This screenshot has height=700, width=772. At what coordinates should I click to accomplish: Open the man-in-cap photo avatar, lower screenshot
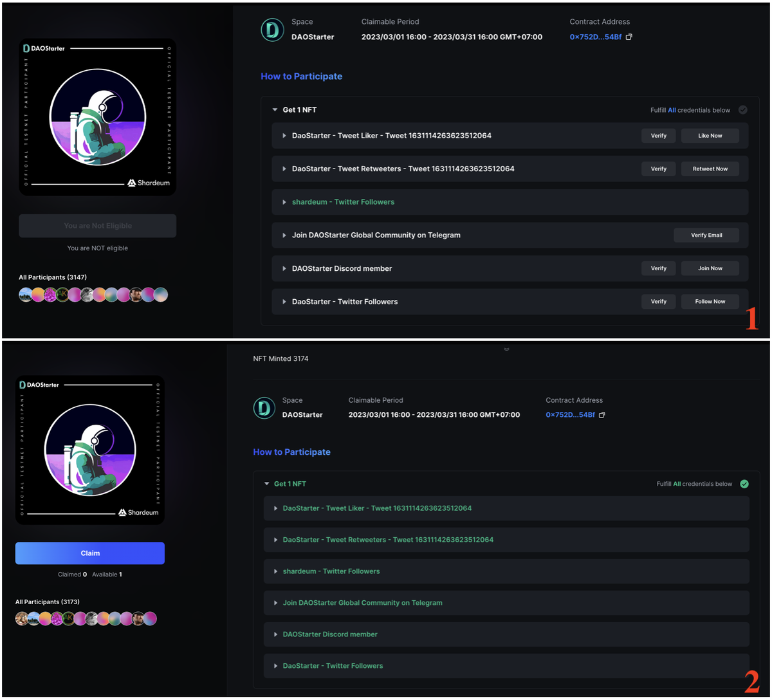138,618
